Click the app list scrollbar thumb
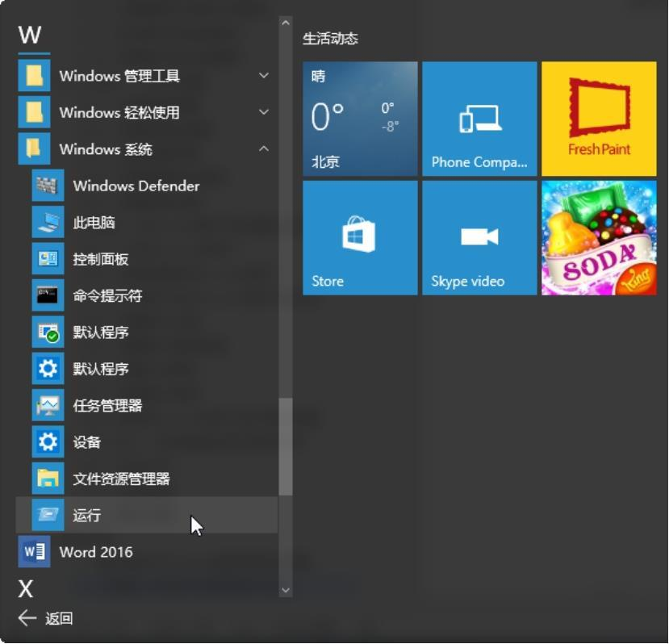The image size is (669, 644). (x=286, y=447)
